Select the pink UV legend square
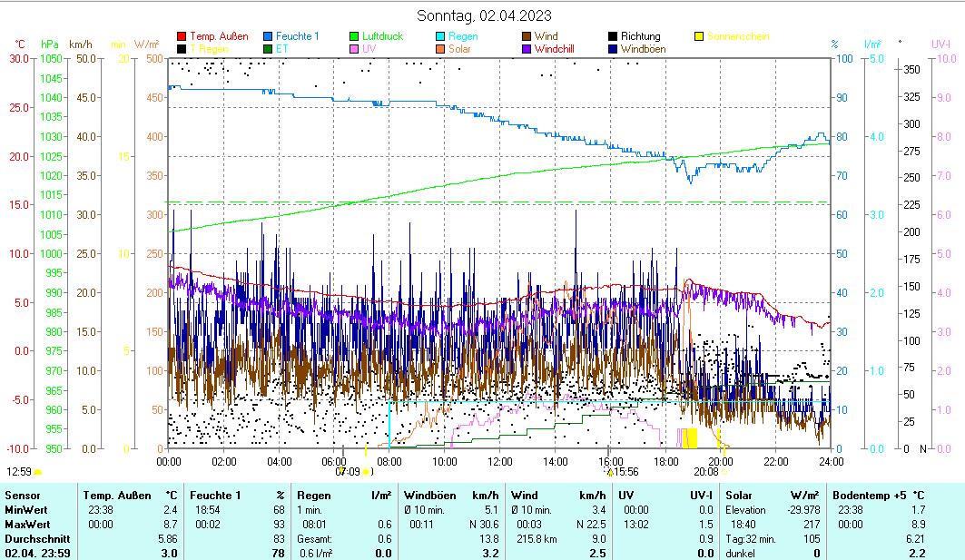Image resolution: width=965 pixels, height=560 pixels. 354,49
